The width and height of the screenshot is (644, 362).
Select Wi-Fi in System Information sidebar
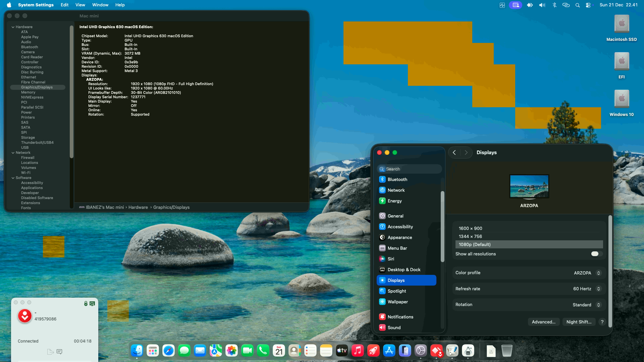[26, 173]
